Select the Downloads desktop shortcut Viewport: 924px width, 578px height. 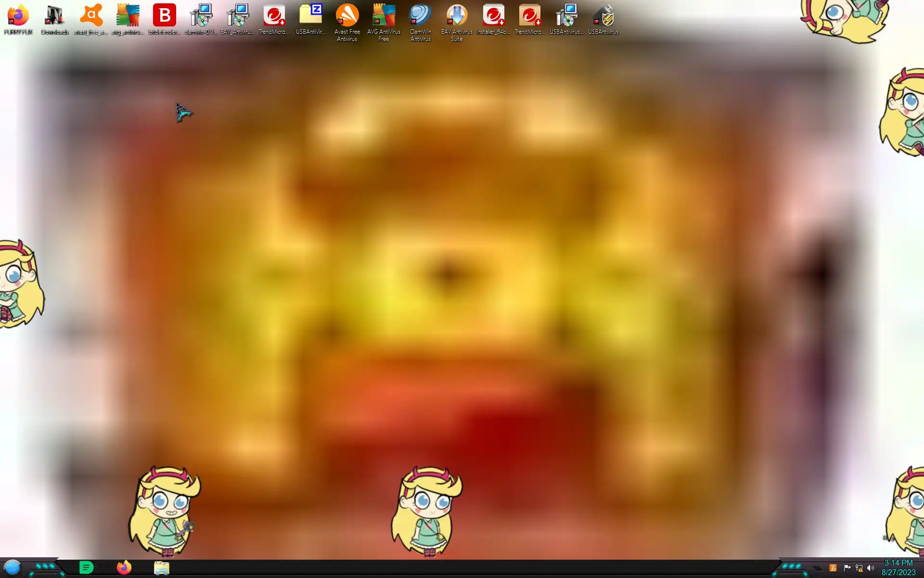[54, 17]
